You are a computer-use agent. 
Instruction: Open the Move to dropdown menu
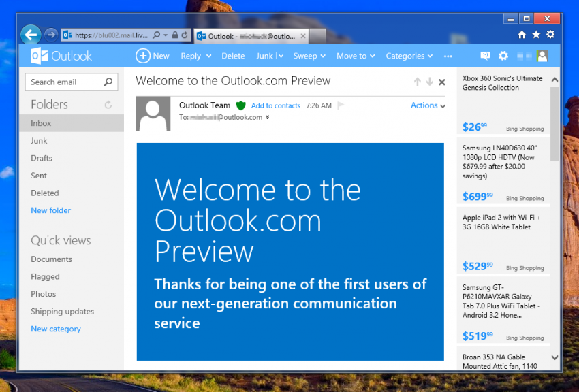click(356, 56)
